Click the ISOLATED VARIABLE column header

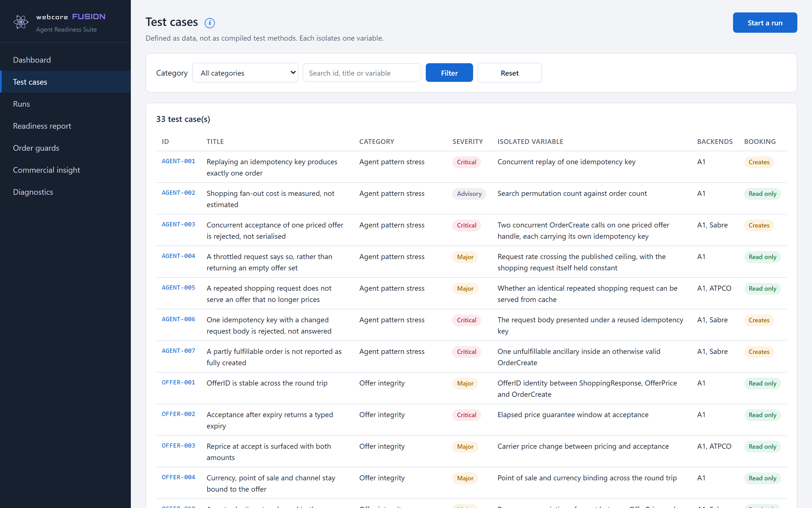pos(530,141)
